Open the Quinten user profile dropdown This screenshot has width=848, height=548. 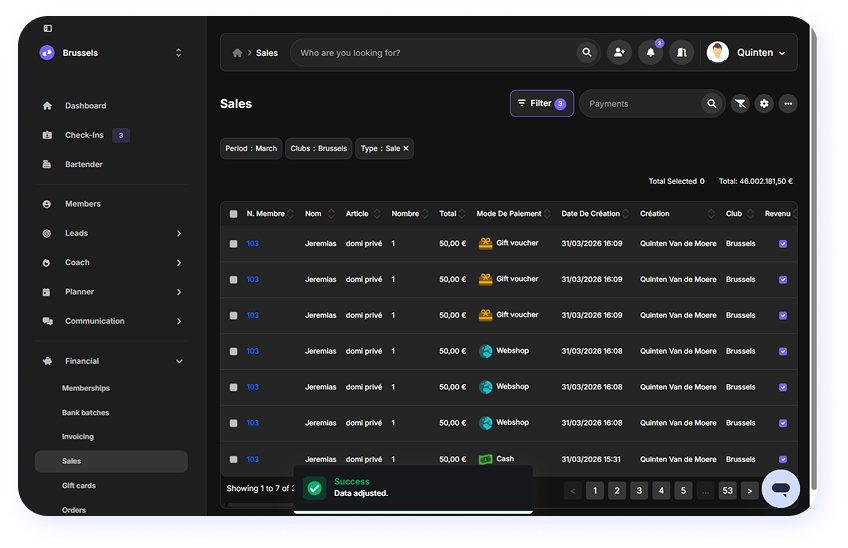click(746, 52)
